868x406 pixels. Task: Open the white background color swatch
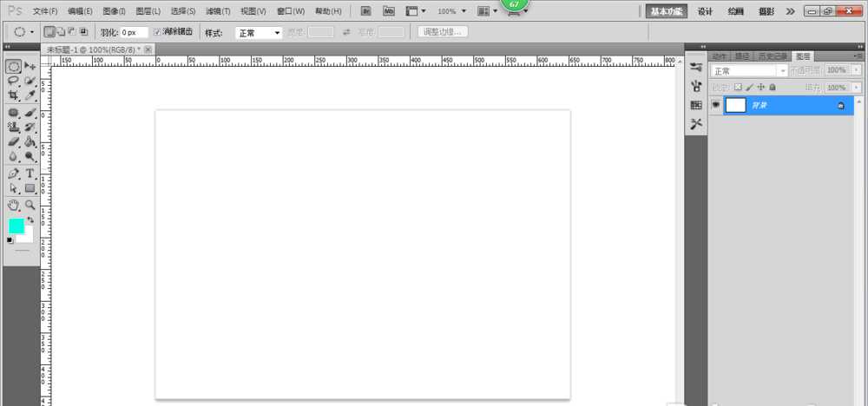pos(27,237)
